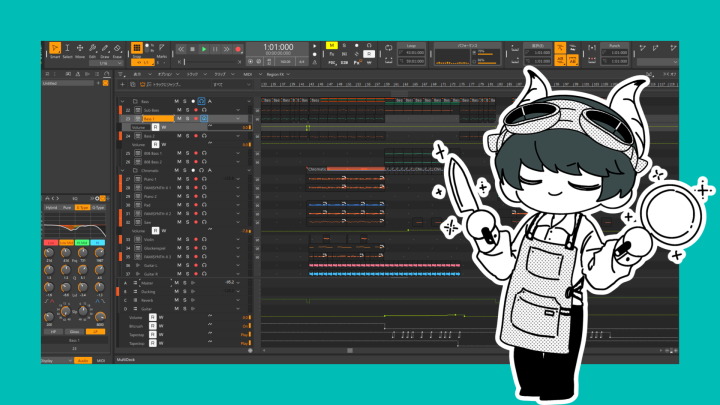Click the Punch in time field
Screen dimensions: 720x405
pyautogui.click(x=615, y=52)
